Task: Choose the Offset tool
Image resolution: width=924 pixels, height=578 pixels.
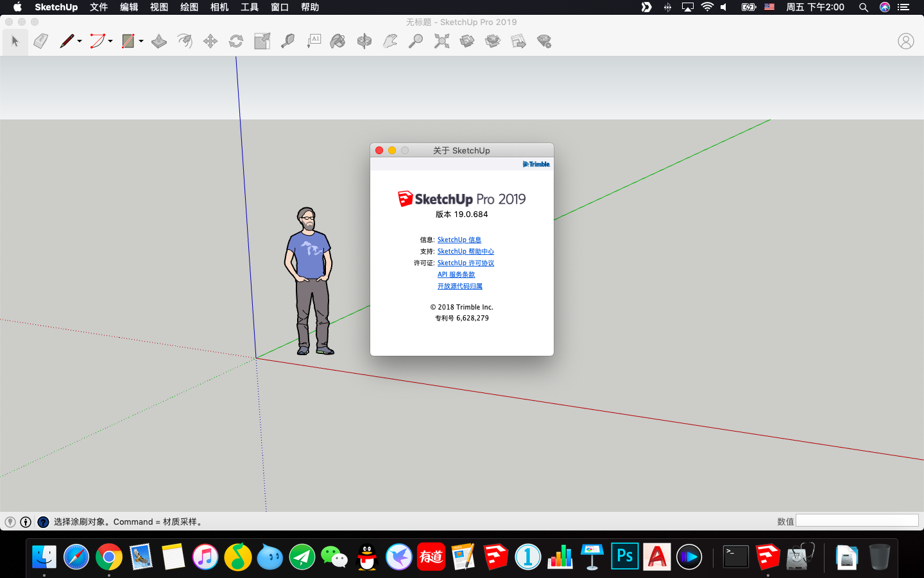Action: (185, 42)
